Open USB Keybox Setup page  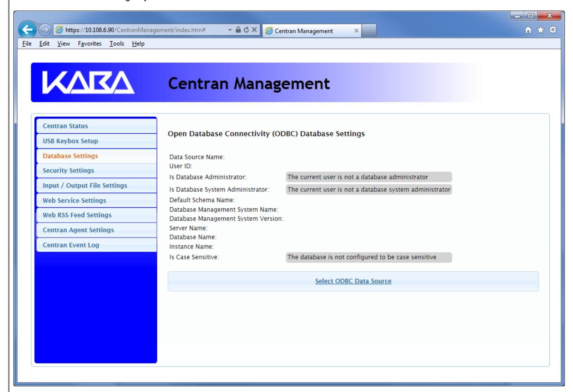(96, 141)
